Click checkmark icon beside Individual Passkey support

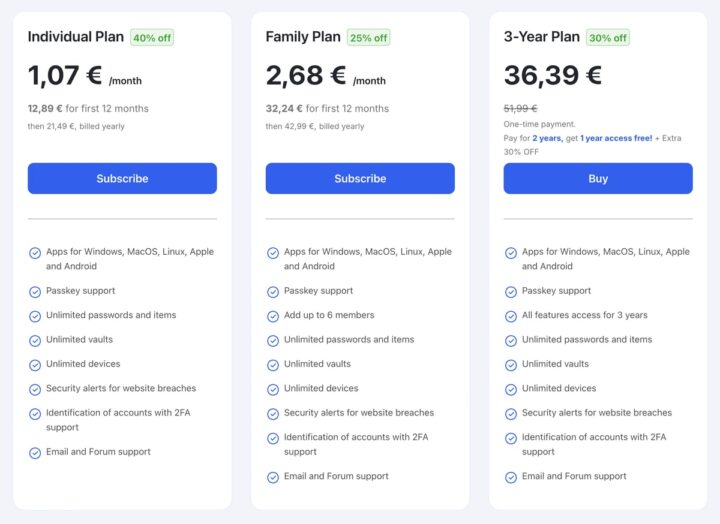pos(35,291)
